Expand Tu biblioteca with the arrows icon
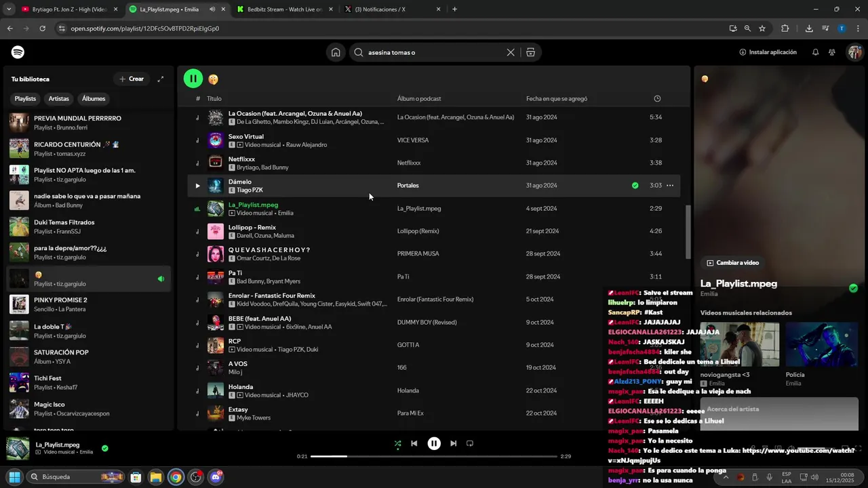The height and width of the screenshot is (488, 868). click(161, 79)
